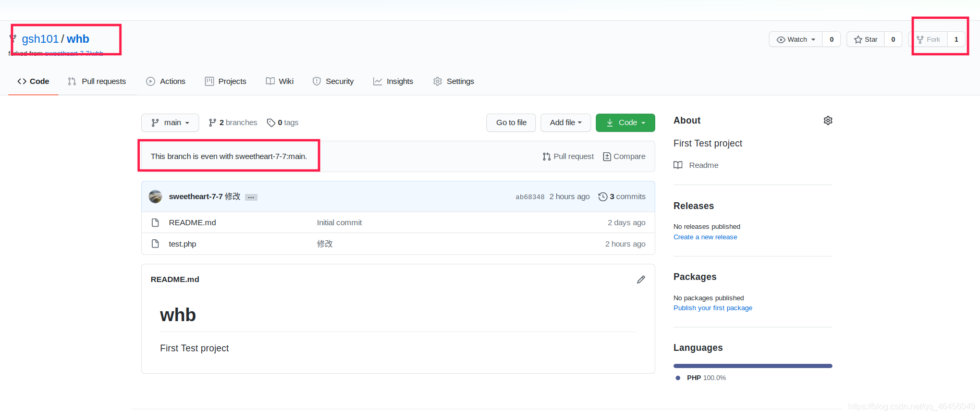This screenshot has width=980, height=416.
Task: Open the whb repository link
Action: pos(78,39)
